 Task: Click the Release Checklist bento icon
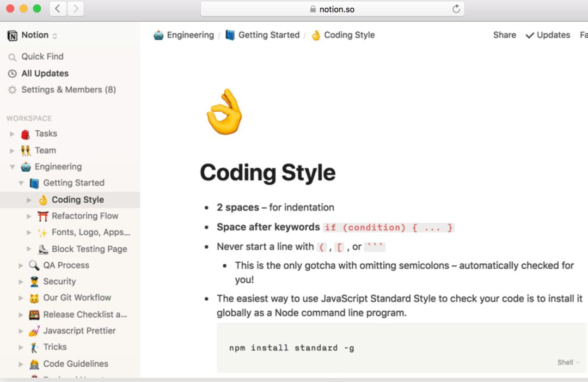point(34,314)
